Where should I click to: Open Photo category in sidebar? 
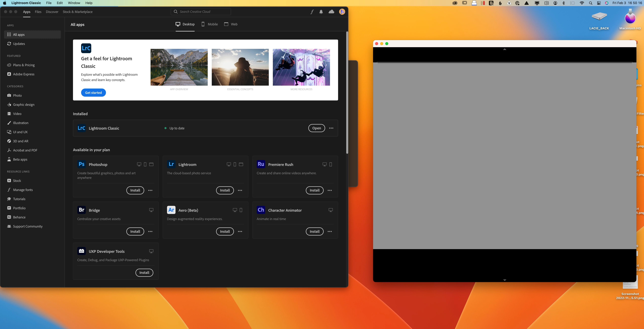point(17,95)
